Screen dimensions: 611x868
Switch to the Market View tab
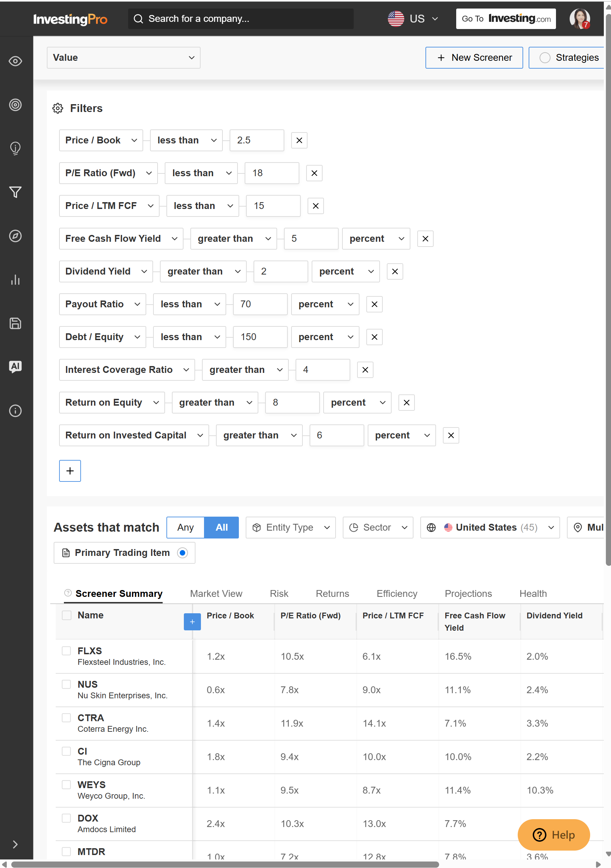pos(216,593)
